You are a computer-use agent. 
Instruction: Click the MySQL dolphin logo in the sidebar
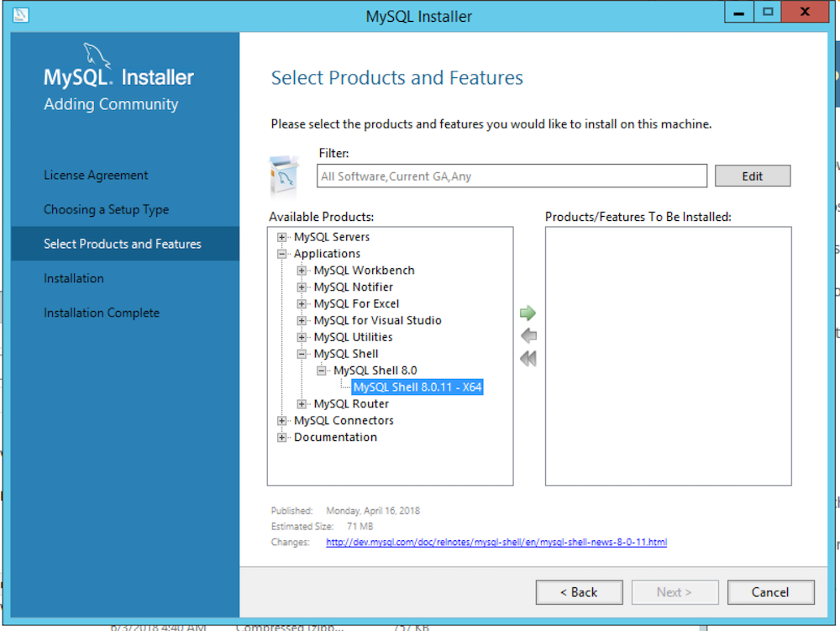coord(97,55)
